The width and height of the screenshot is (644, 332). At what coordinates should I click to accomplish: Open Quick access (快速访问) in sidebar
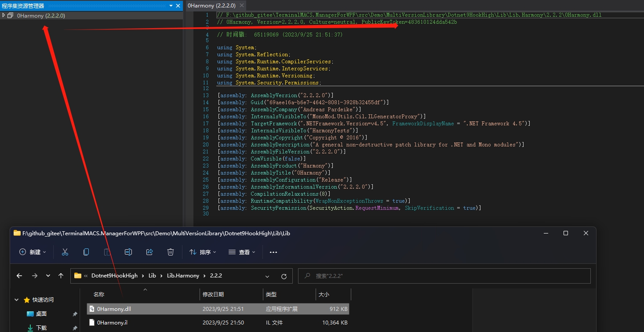tap(43, 300)
